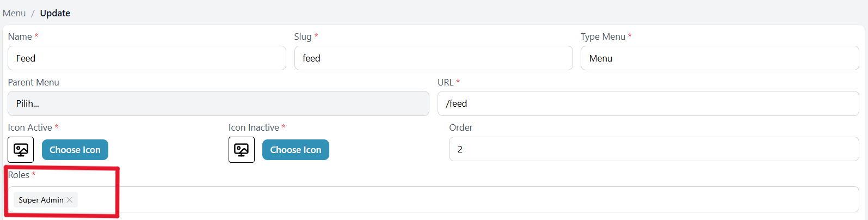Click the Icon Inactive image preview placeholder
This screenshot has width=868, height=220.
coord(241,150)
